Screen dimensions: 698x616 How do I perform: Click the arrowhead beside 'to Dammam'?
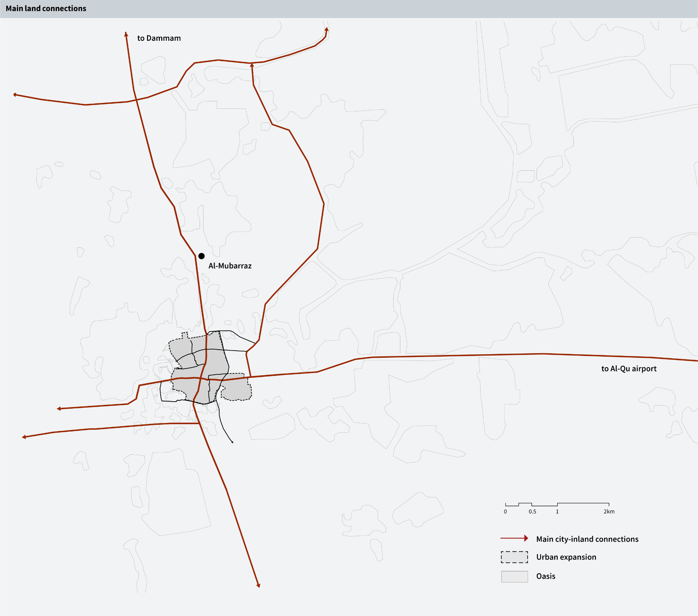pos(126,34)
